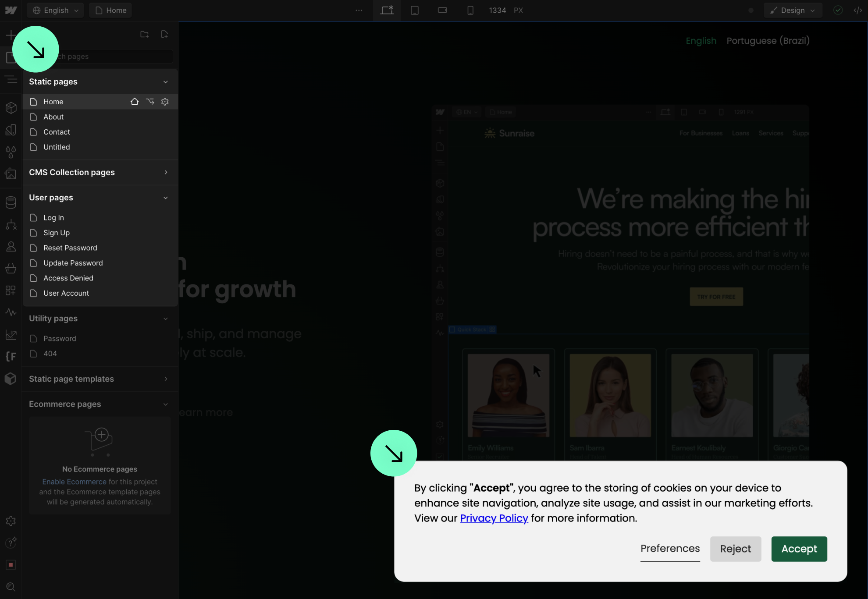Click the Reject cookies button
This screenshot has width=868, height=599.
tap(736, 549)
